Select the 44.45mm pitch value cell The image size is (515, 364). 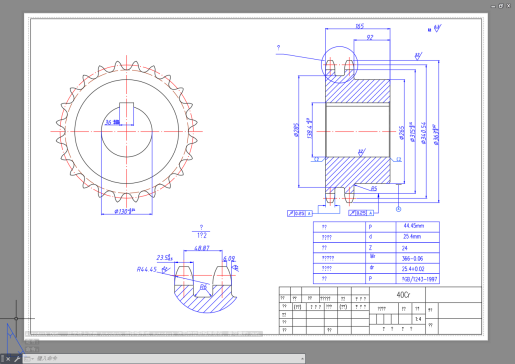414,226
